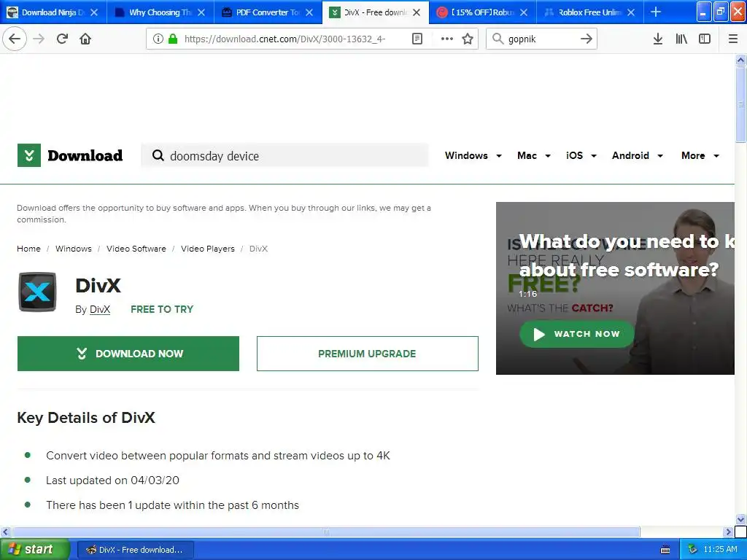This screenshot has height=560, width=747.
Task: Open Video Software breadcrumb link
Action: pyautogui.click(x=136, y=249)
